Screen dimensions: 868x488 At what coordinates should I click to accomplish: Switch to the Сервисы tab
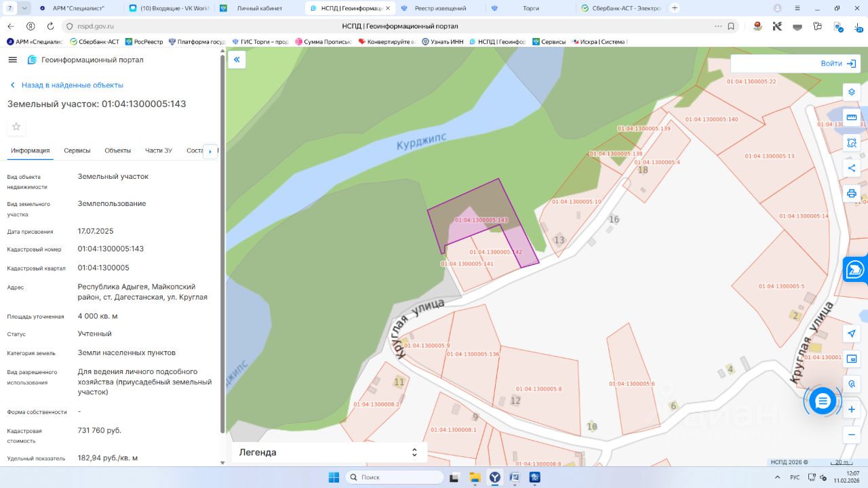coord(77,150)
